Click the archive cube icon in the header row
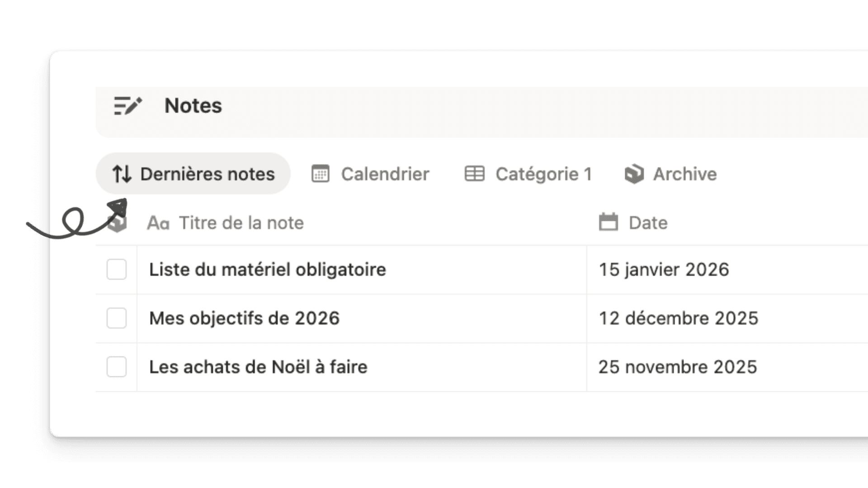This screenshot has height=488, width=868. click(117, 223)
